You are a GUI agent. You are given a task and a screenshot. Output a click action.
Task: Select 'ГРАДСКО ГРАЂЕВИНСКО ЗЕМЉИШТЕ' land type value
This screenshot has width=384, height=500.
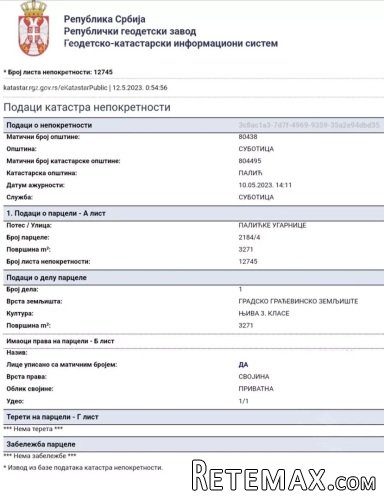pos(298,301)
